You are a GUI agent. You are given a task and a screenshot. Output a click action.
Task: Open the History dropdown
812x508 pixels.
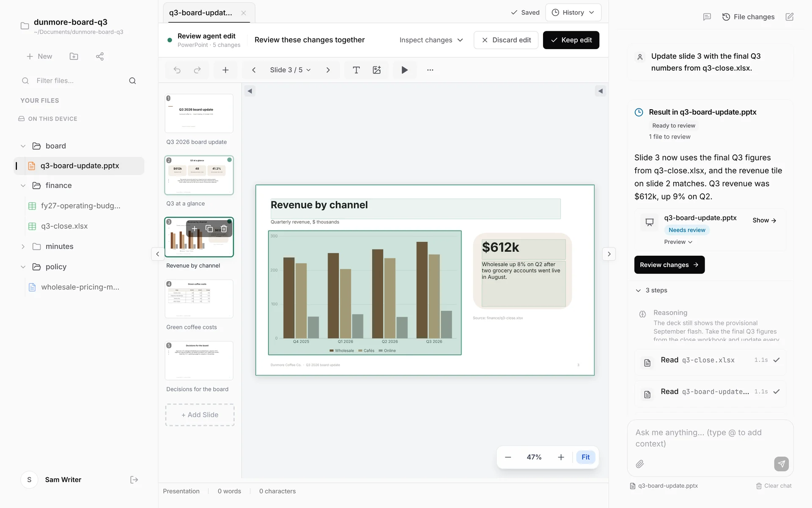pyautogui.click(x=573, y=13)
